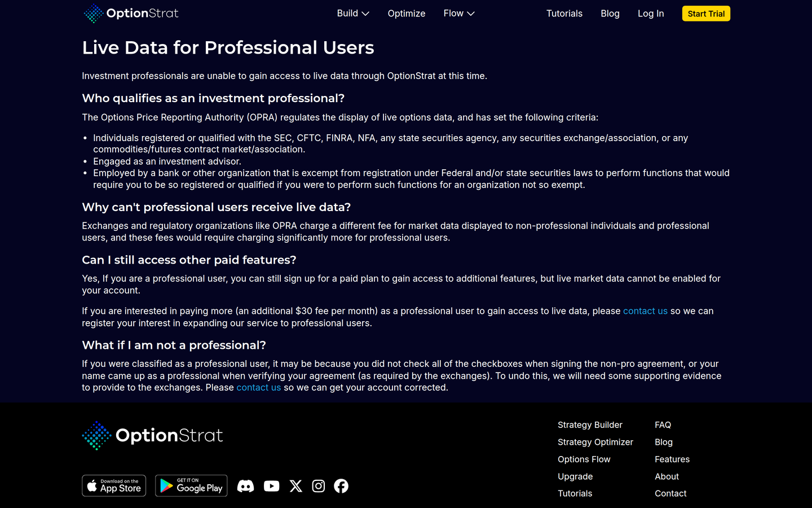Screen dimensions: 812x508
Task: Click 'Why can't professional users receive live data?' heading
Action: 217,207
